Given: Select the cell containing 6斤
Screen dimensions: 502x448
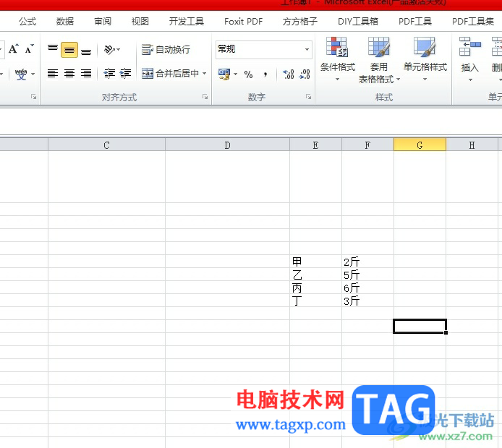Looking at the screenshot, I should coord(367,288).
